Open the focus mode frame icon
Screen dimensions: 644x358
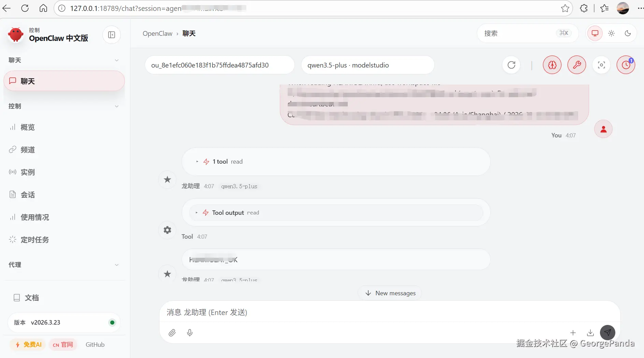point(601,65)
